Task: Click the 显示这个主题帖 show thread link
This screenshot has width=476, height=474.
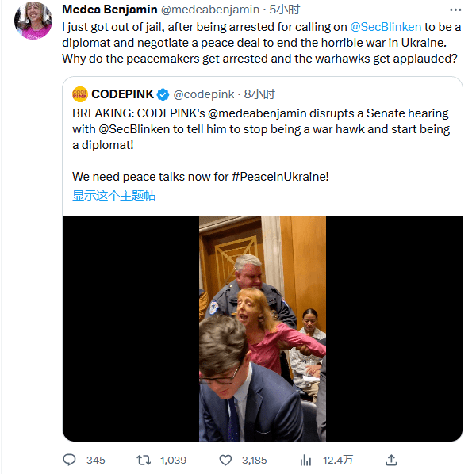Action: 113,195
